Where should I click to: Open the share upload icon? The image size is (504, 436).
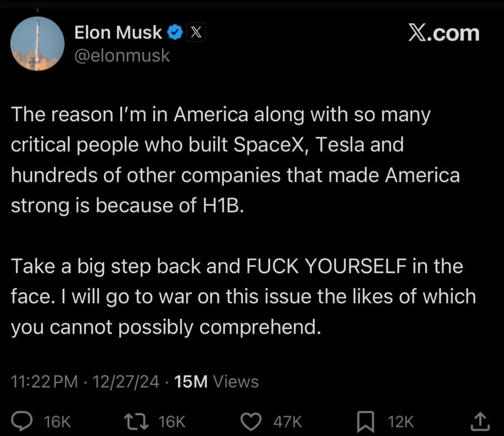(480, 421)
